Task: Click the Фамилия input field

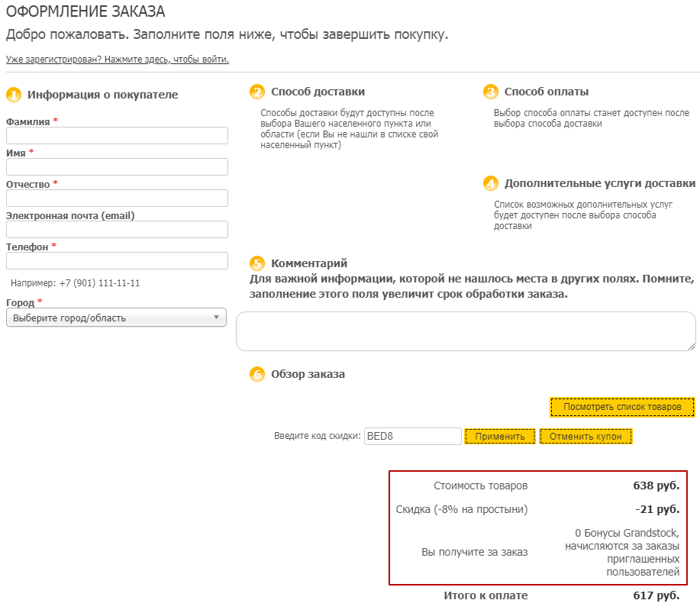Action: 117,136
